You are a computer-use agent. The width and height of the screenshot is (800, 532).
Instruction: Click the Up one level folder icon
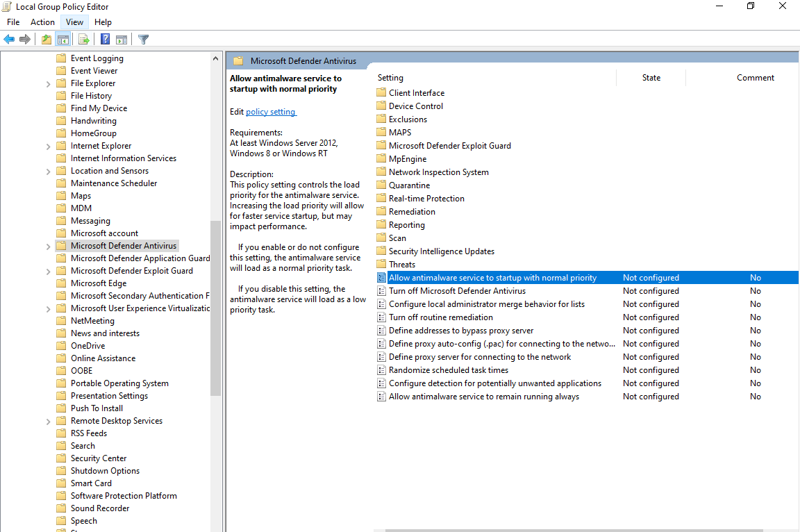pos(45,39)
